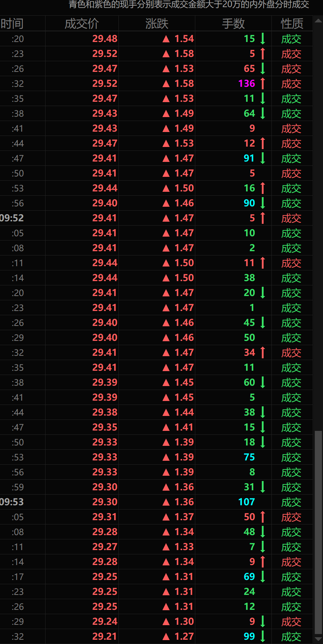
Task: Click the green volume value 24
Action: click(249, 592)
